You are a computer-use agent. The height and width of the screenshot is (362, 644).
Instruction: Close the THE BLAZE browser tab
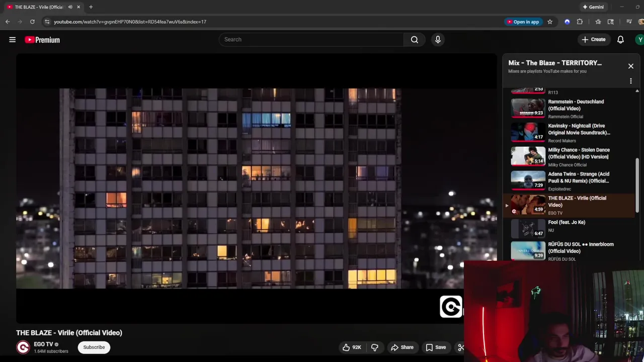click(78, 7)
